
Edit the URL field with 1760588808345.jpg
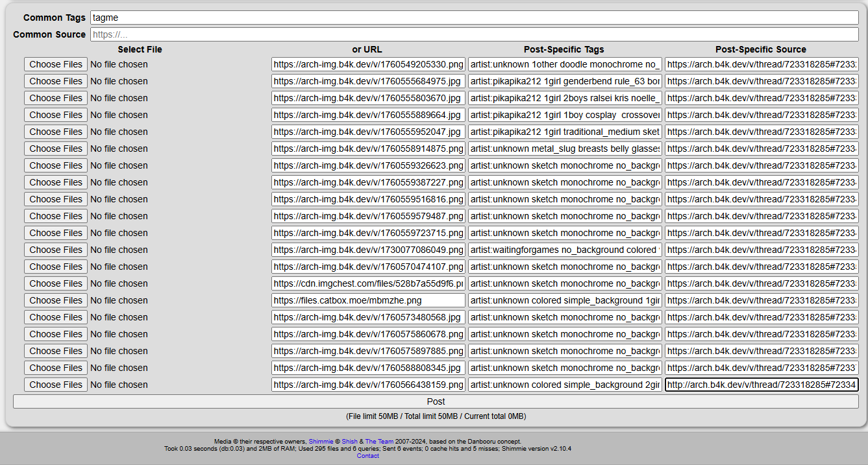click(368, 368)
